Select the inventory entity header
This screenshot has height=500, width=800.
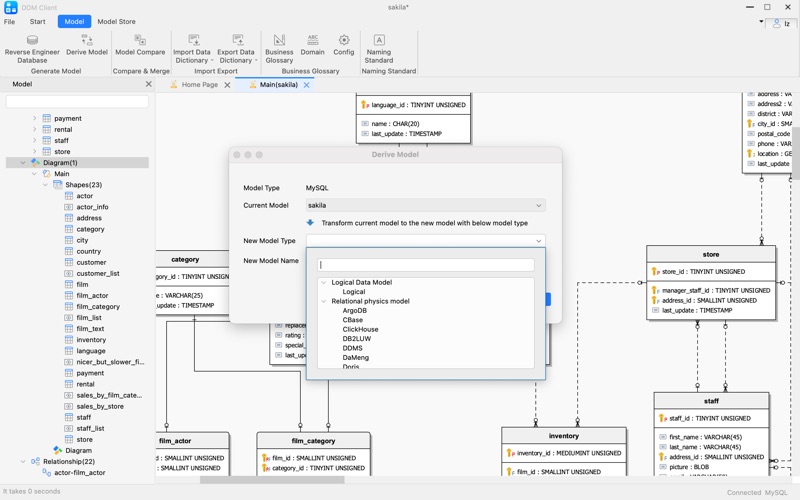coord(563,436)
